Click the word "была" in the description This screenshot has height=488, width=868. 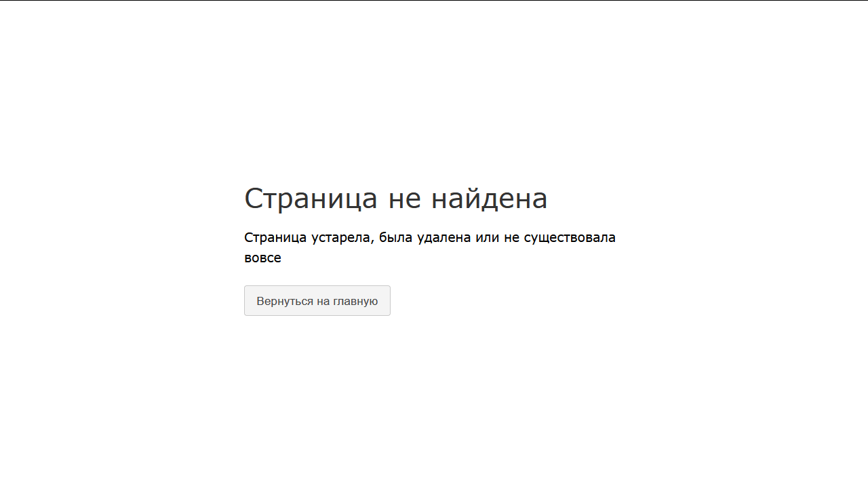(395, 238)
